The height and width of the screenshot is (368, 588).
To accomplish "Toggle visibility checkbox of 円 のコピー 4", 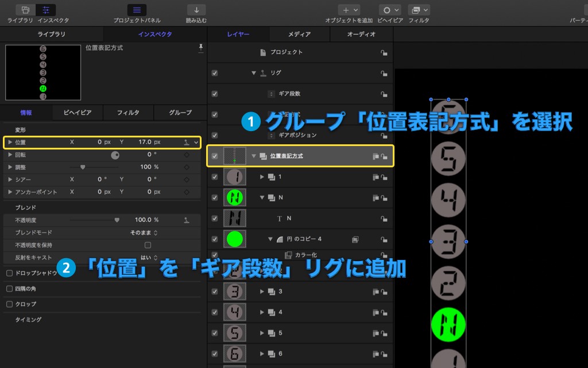I will (215, 239).
